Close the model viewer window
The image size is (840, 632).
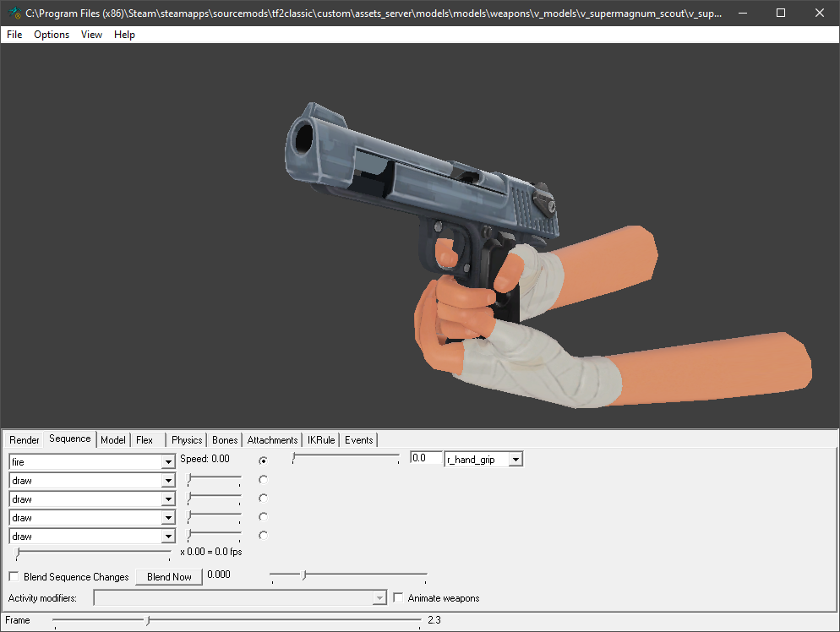coord(820,13)
